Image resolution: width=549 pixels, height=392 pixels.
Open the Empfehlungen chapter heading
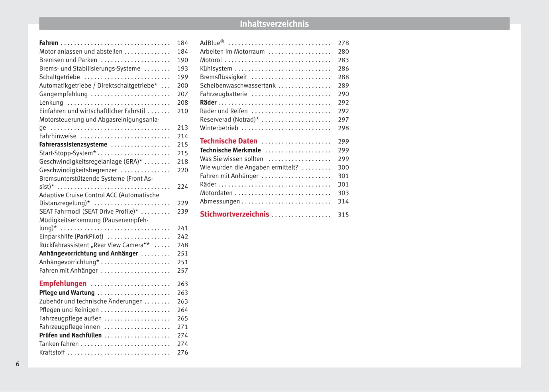(x=63, y=283)
